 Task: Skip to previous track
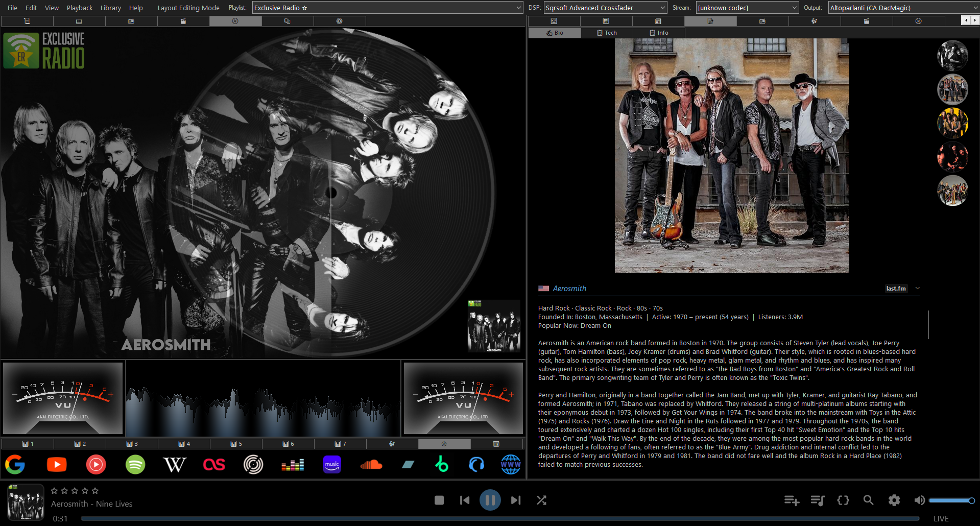465,500
